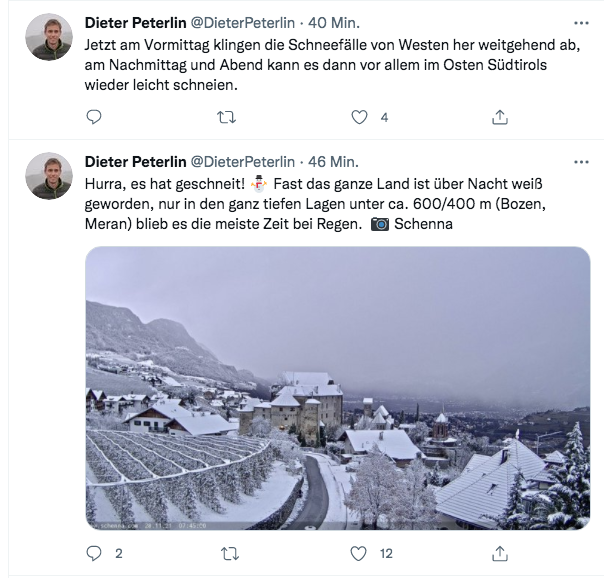This screenshot has width=604, height=578.
Task: Open Dieter Peterlin's avatar on second tweet
Action: tap(49, 176)
